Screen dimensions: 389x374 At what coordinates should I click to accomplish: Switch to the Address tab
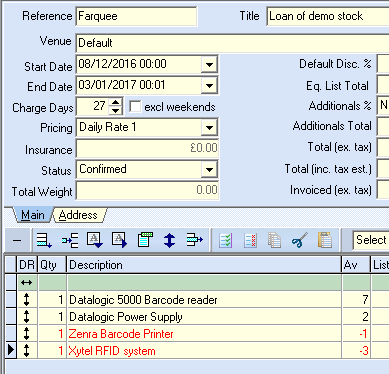pyautogui.click(x=78, y=215)
